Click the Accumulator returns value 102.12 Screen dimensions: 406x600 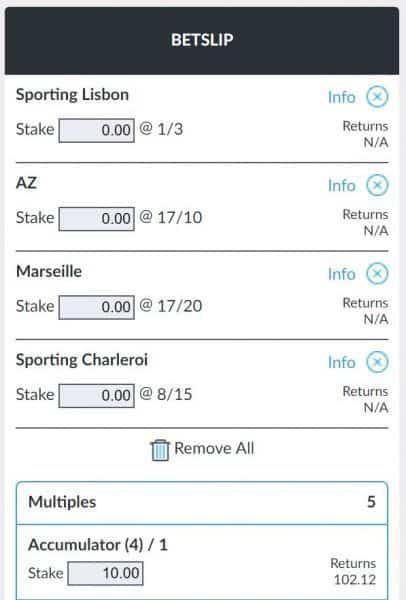click(x=355, y=580)
